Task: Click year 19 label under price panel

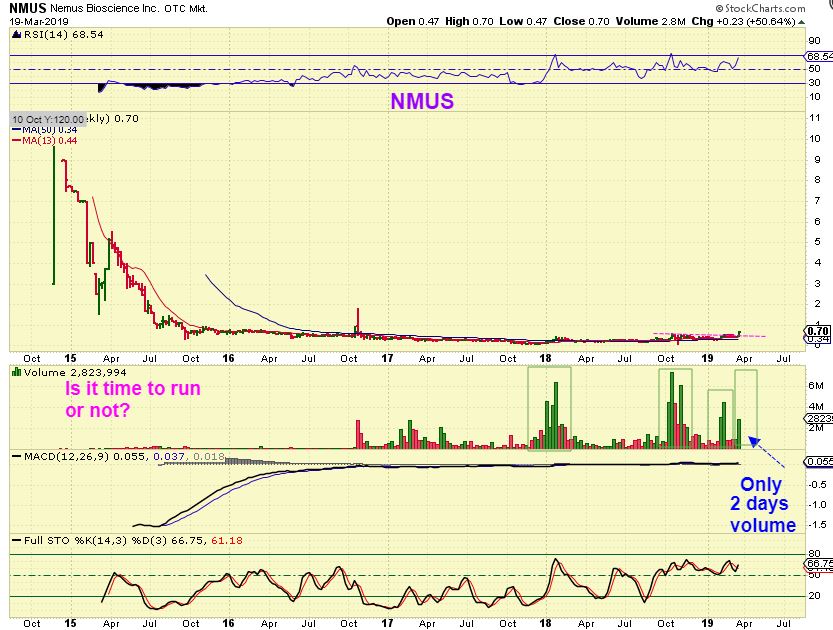Action: click(x=707, y=358)
